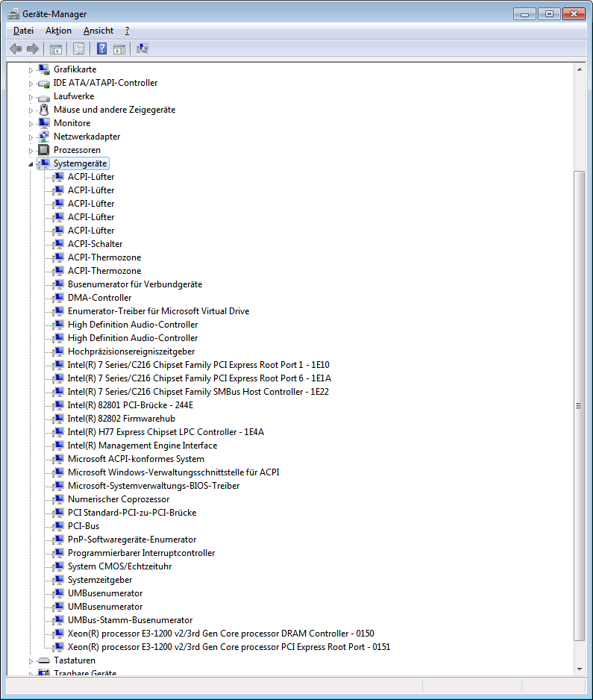Click the Numerischer Coprozessor device icon
Image resolution: width=593 pixels, height=700 pixels.
tap(58, 499)
